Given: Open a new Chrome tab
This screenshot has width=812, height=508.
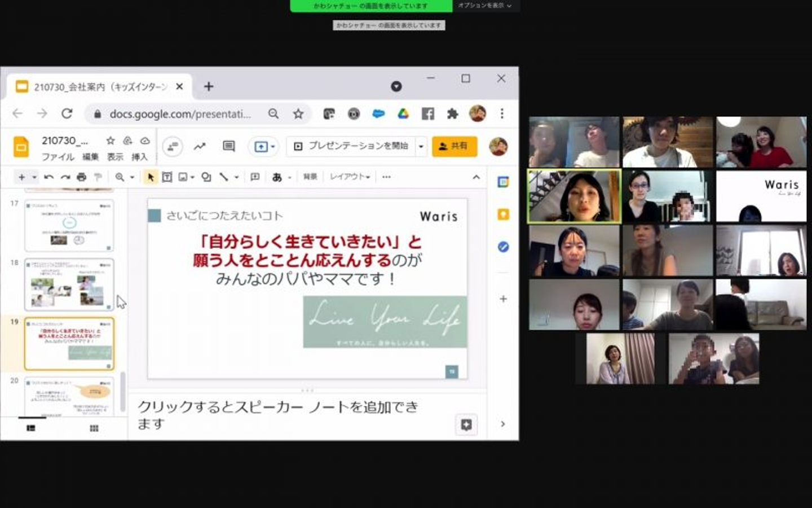Looking at the screenshot, I should pyautogui.click(x=209, y=86).
